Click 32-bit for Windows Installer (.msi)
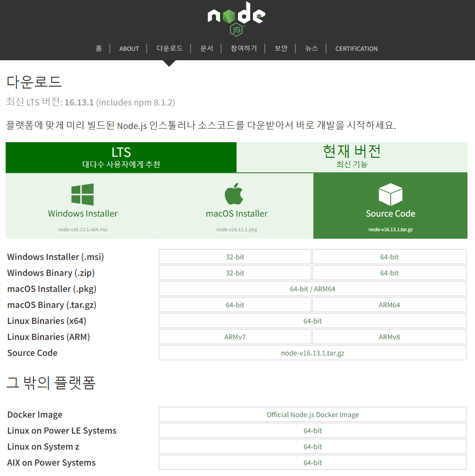 pyautogui.click(x=235, y=257)
